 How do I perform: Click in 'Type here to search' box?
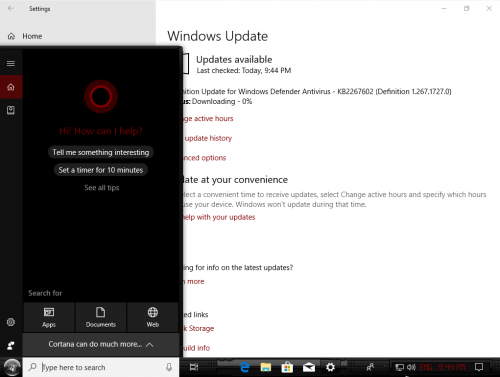click(100, 367)
